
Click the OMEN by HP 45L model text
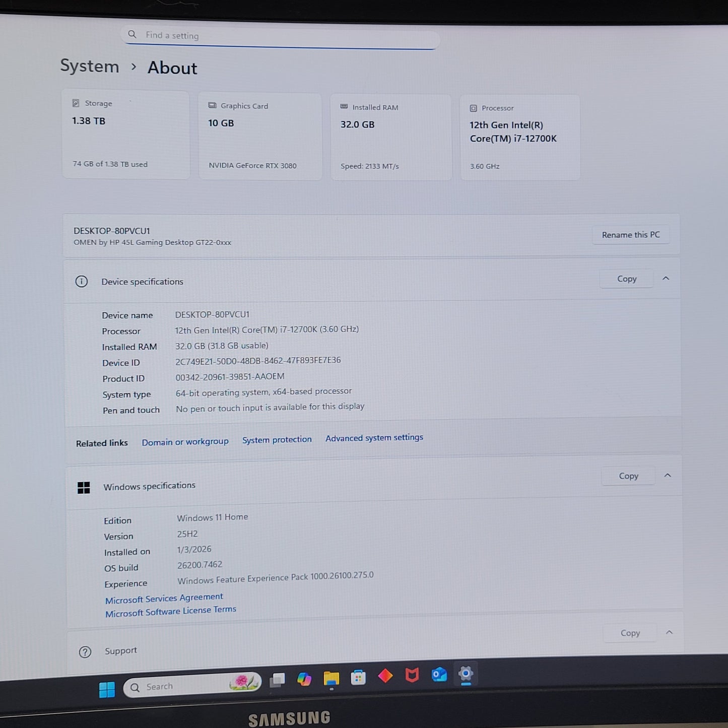pyautogui.click(x=152, y=242)
